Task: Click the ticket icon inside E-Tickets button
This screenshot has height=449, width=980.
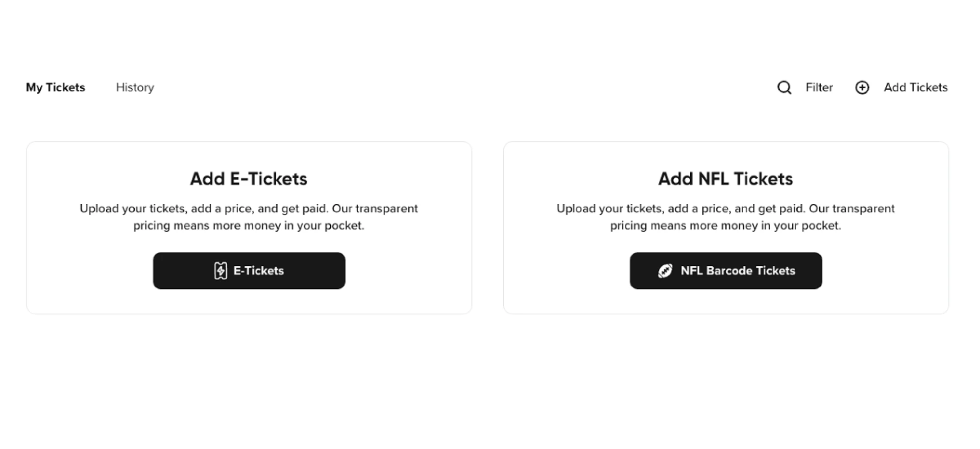Action: (220, 271)
